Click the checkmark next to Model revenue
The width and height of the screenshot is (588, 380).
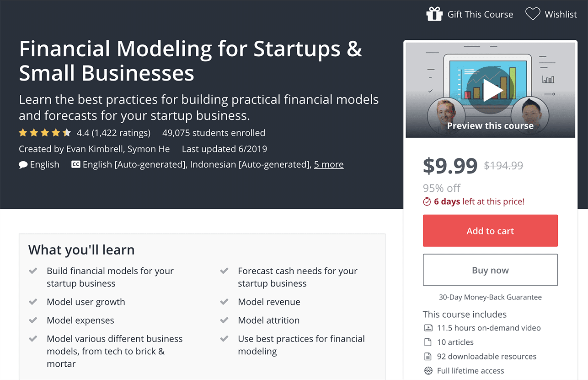[x=224, y=302]
